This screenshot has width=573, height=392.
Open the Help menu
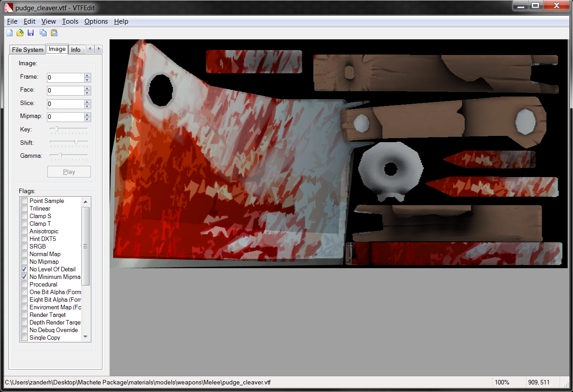click(121, 21)
